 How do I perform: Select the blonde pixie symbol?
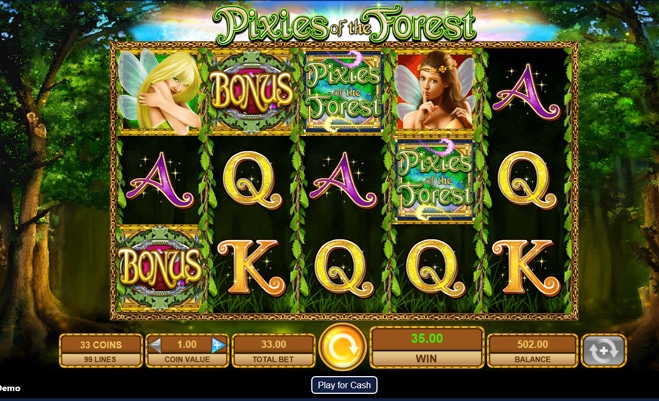[x=159, y=91]
